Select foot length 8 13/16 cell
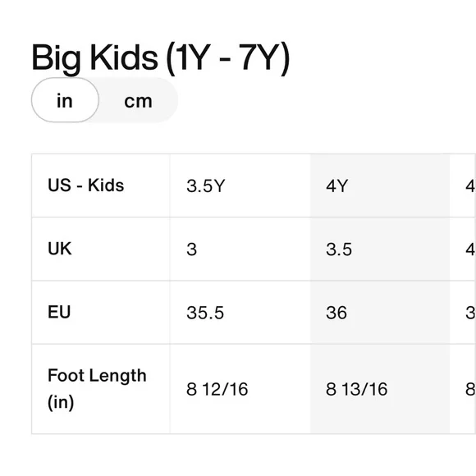 (x=380, y=389)
